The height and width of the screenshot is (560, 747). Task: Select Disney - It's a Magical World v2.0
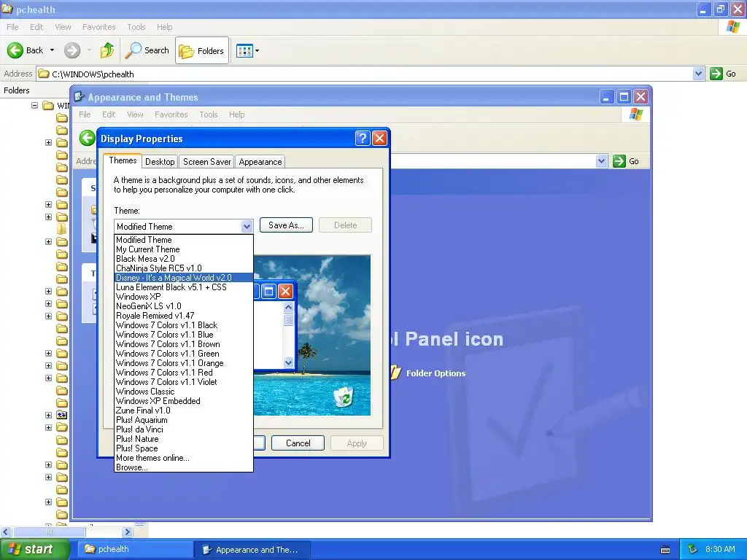pos(183,278)
